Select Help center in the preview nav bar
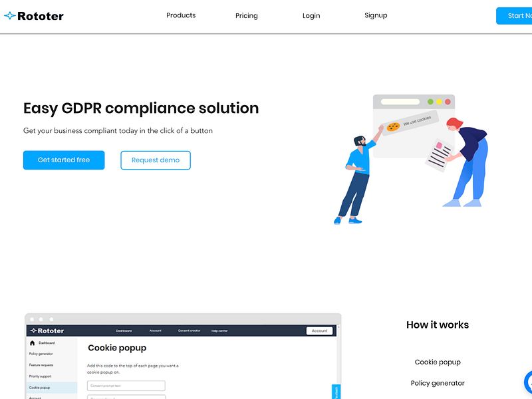Image resolution: width=532 pixels, height=399 pixels. click(219, 331)
